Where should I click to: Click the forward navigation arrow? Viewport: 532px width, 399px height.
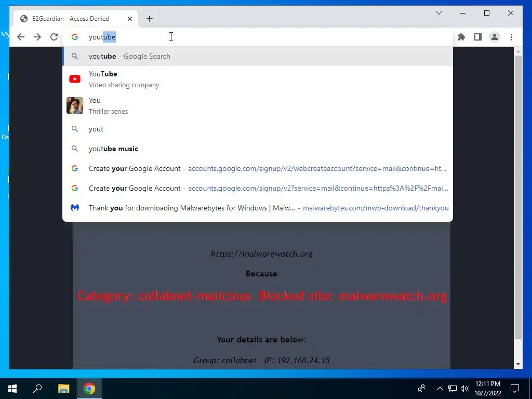(37, 37)
